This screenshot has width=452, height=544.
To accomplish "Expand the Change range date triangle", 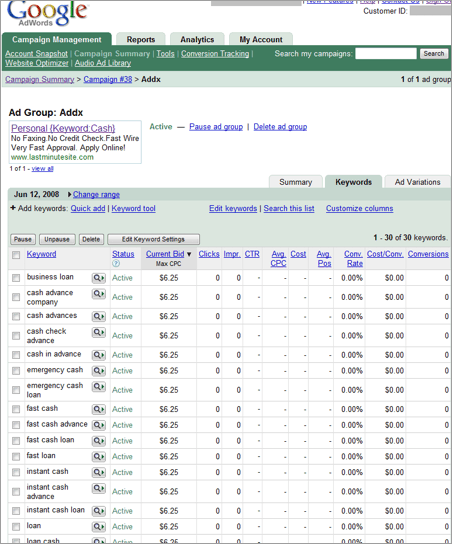I will point(69,195).
